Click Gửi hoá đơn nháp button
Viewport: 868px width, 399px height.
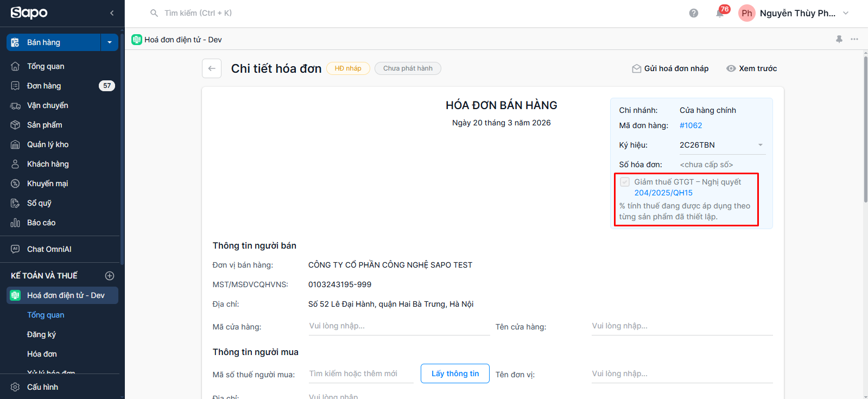pyautogui.click(x=670, y=68)
